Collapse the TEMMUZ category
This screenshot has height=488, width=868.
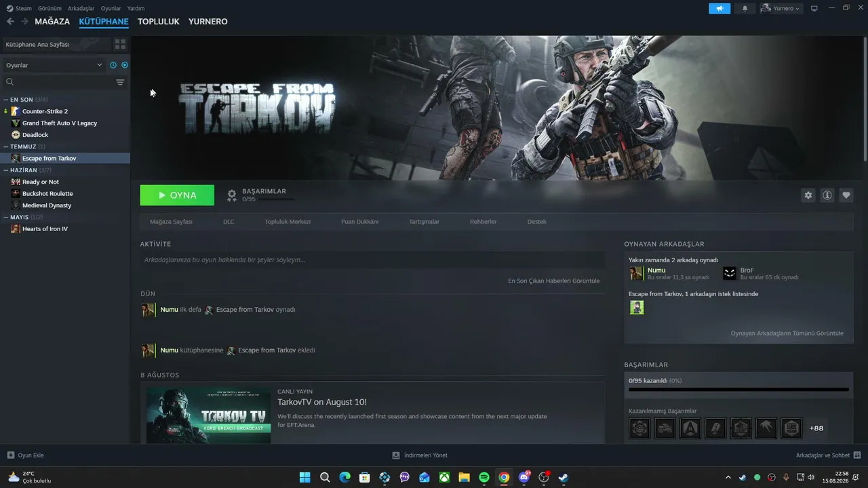point(24,146)
